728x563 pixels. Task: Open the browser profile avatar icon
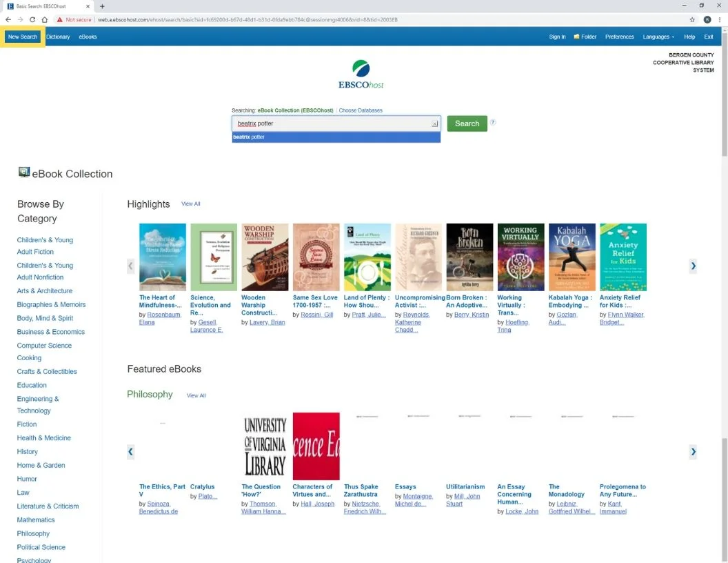[707, 19]
